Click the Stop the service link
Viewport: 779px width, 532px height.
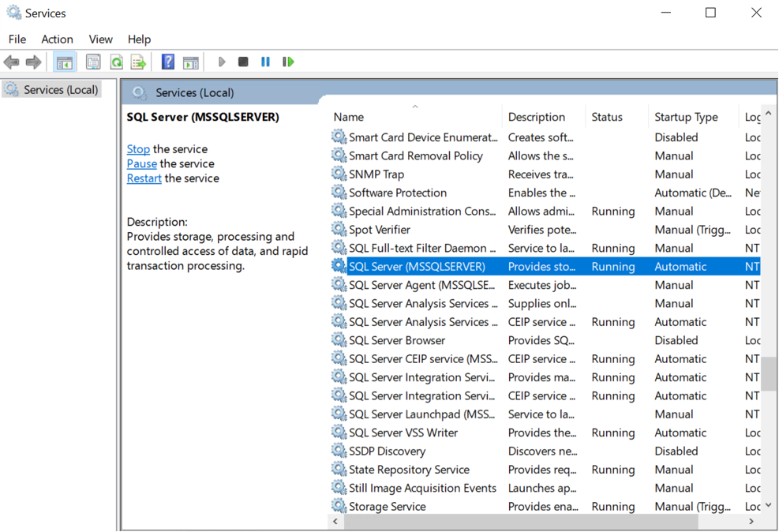click(x=138, y=149)
